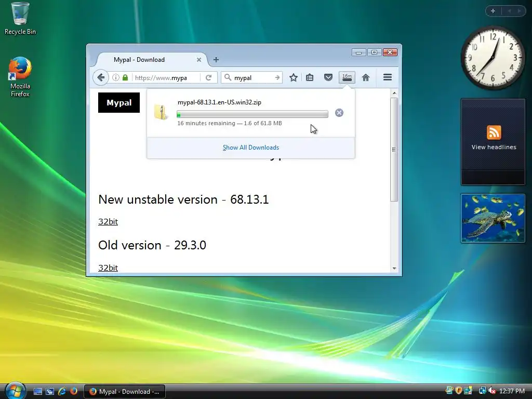This screenshot has width=532, height=399.
Task: Toggle the downloads toolbar button
Action: click(347, 77)
